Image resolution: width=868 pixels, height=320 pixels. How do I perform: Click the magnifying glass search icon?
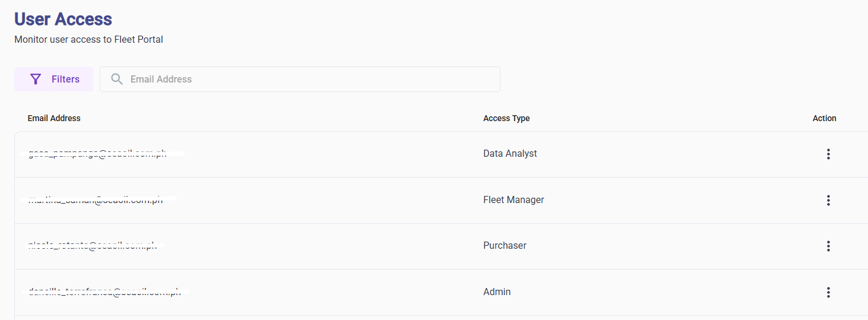click(x=117, y=80)
